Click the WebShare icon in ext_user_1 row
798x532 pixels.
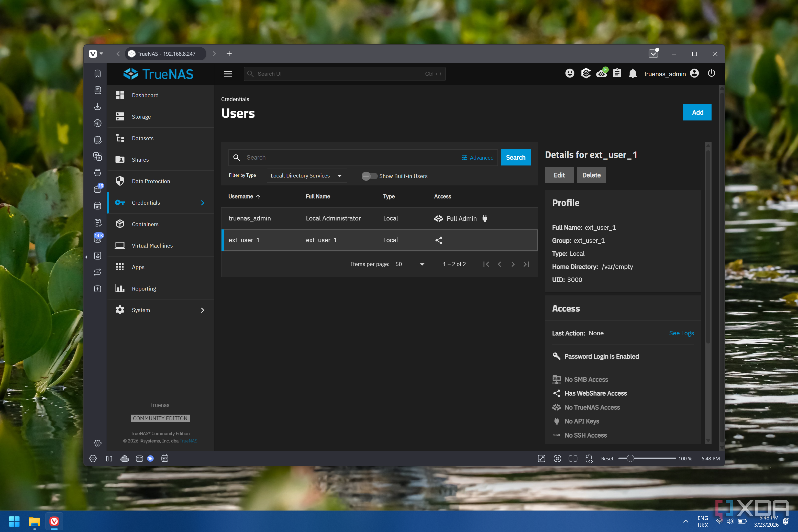click(439, 240)
